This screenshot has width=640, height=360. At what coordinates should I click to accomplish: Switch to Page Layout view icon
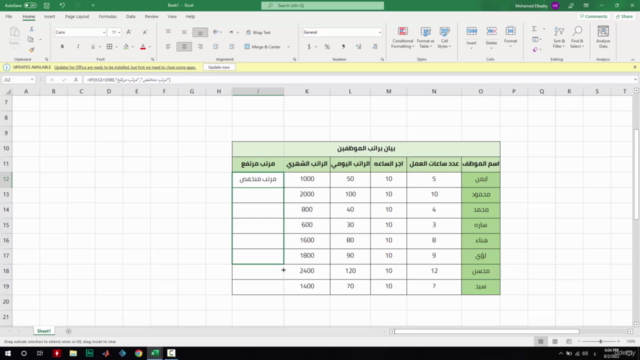(555, 341)
